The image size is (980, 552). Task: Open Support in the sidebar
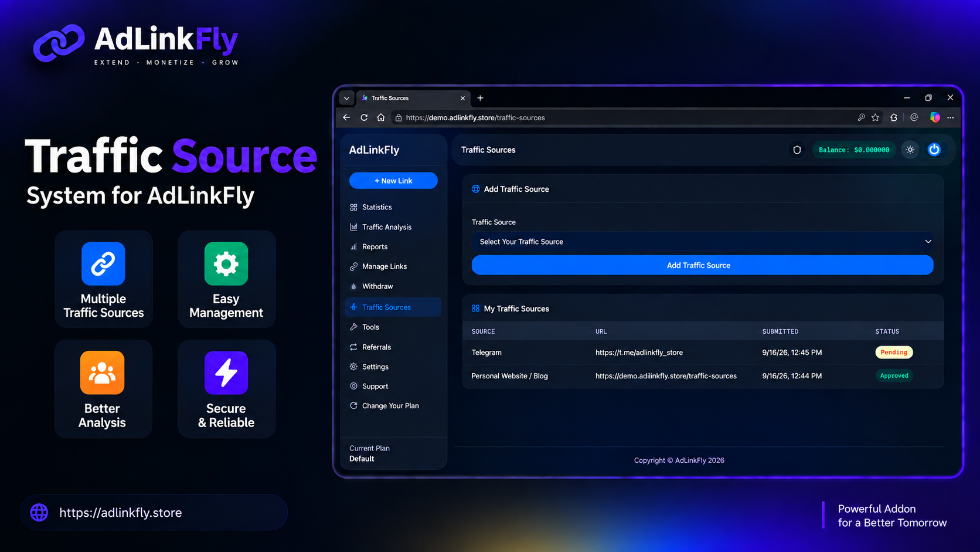393,387
